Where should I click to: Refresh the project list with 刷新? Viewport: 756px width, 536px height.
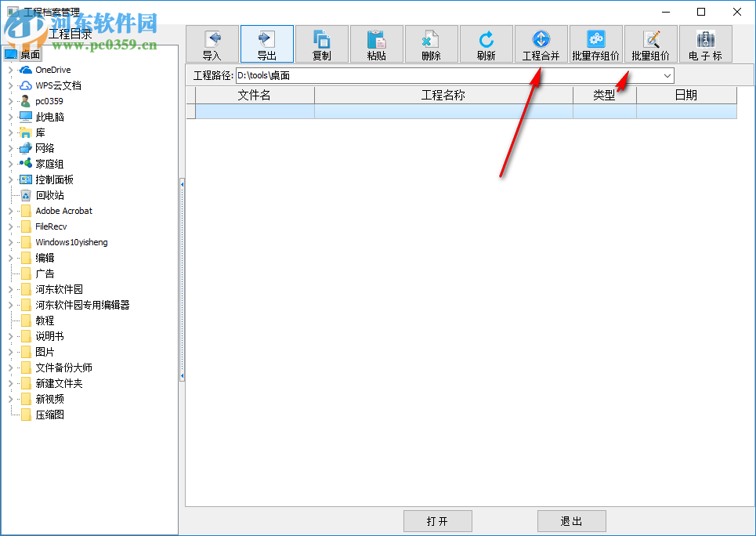tap(486, 44)
